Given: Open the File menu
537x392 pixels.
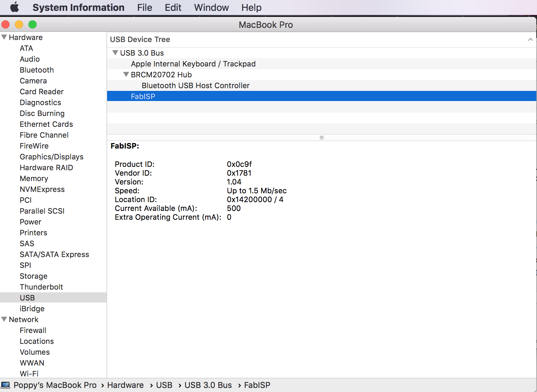Looking at the screenshot, I should (145, 7).
